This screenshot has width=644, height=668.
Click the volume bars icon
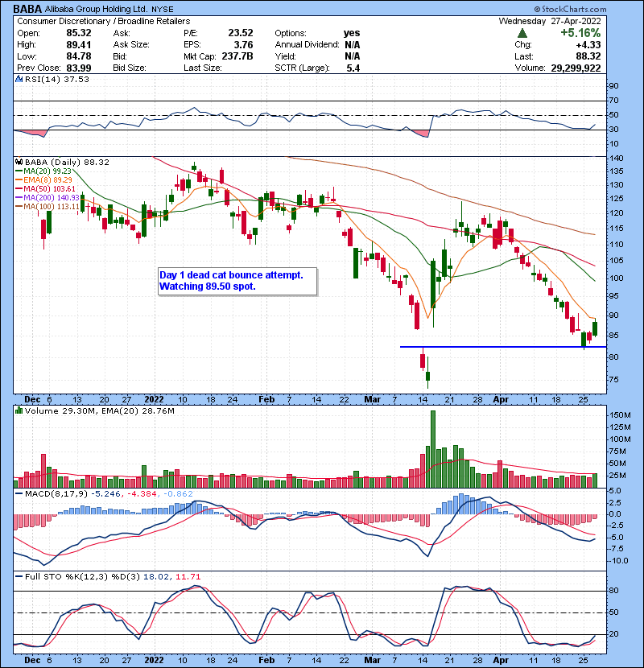pyautogui.click(x=19, y=410)
